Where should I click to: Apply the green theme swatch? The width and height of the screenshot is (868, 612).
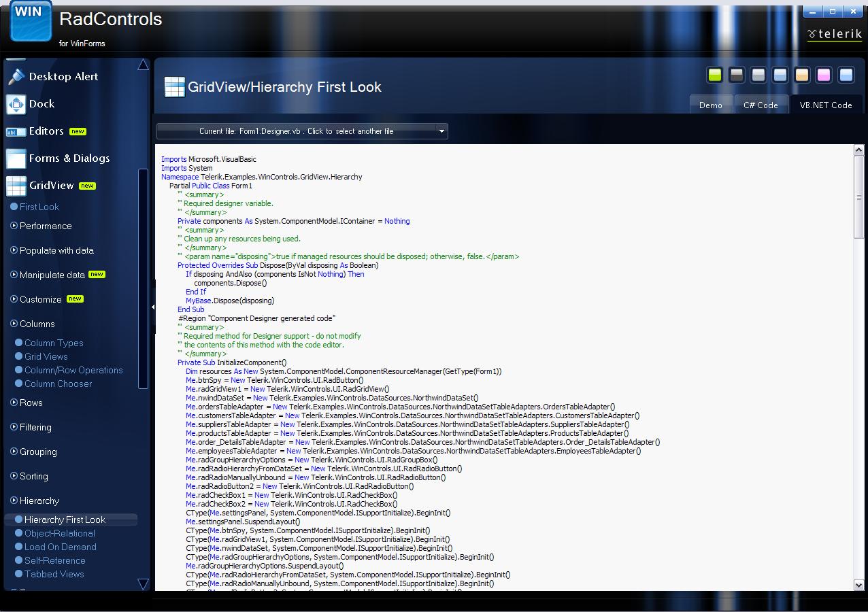point(714,75)
